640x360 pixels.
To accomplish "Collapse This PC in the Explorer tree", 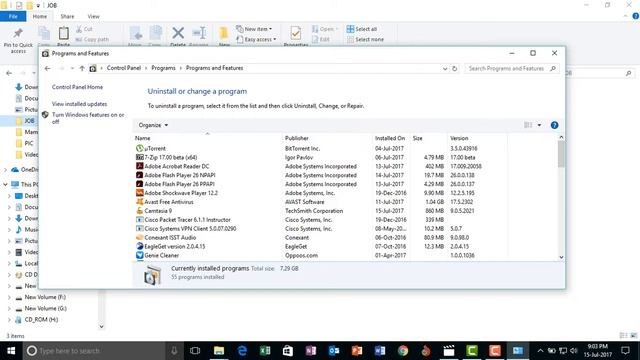I will click(x=5, y=184).
